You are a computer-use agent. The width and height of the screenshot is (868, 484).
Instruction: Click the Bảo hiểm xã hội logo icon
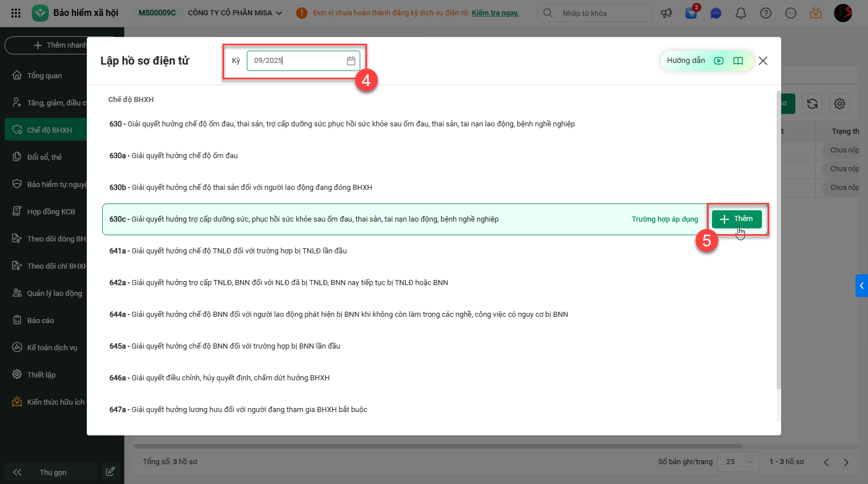pyautogui.click(x=40, y=12)
